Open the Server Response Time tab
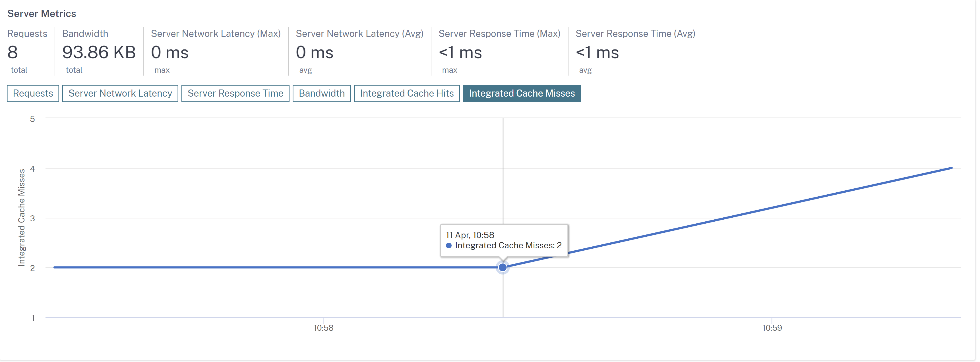Viewport: 980px width, 362px height. click(x=235, y=93)
